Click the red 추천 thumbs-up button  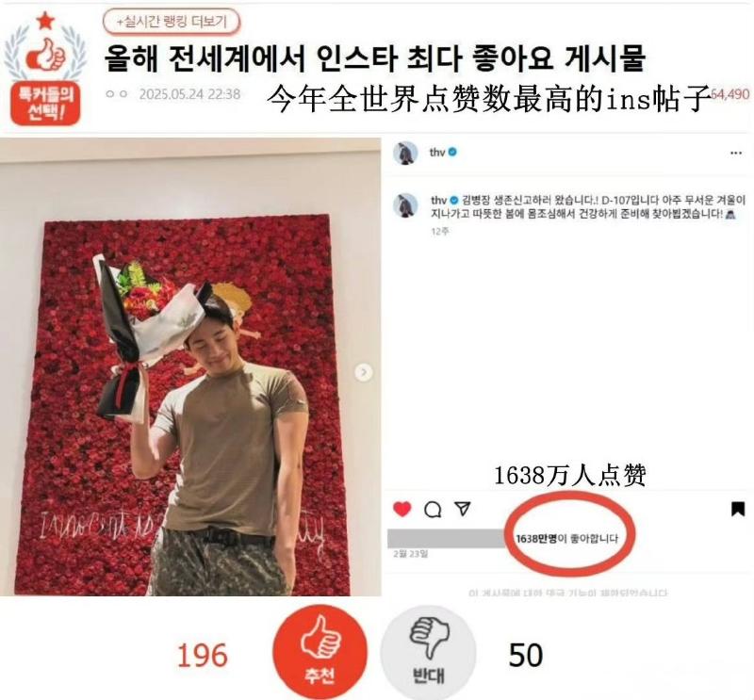[320, 652]
